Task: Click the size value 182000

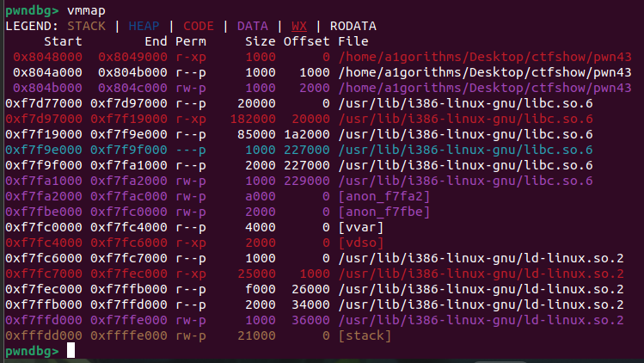Action: pos(251,119)
